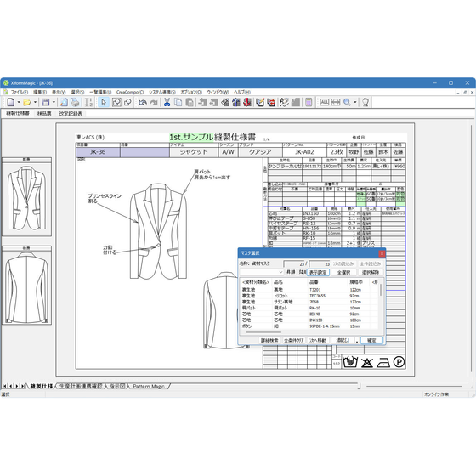Viewport: 476px width, 476px height.
Task: Print using the printer toolbar icon
Action: pos(75,102)
